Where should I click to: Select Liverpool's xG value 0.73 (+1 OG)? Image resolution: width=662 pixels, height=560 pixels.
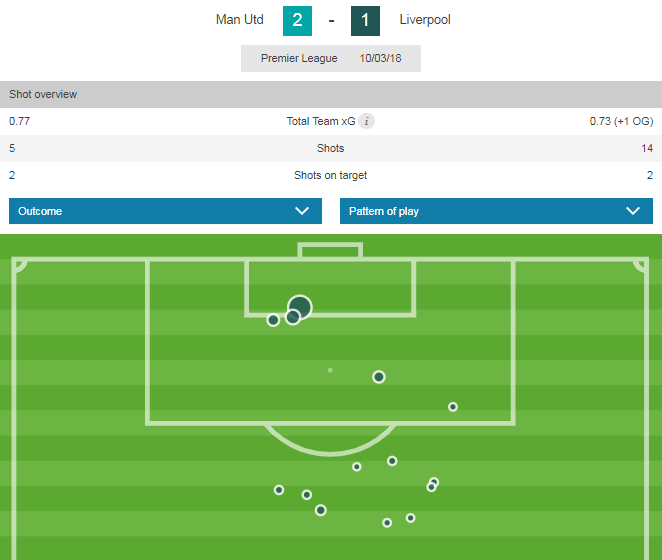620,121
